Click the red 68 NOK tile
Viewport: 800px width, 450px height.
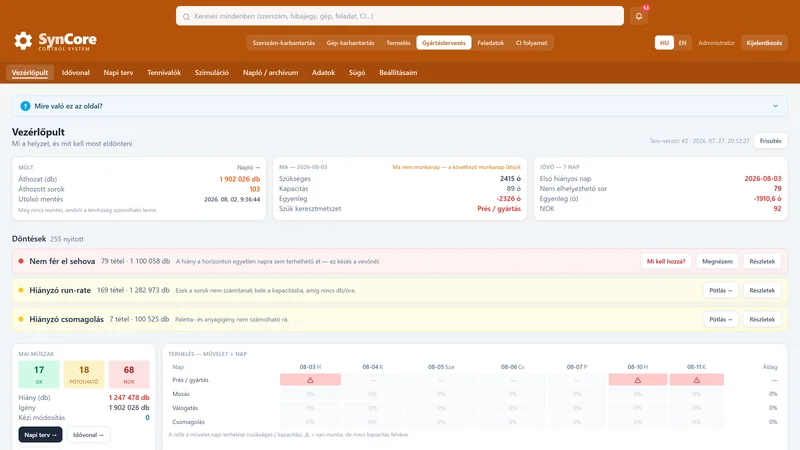(x=129, y=374)
